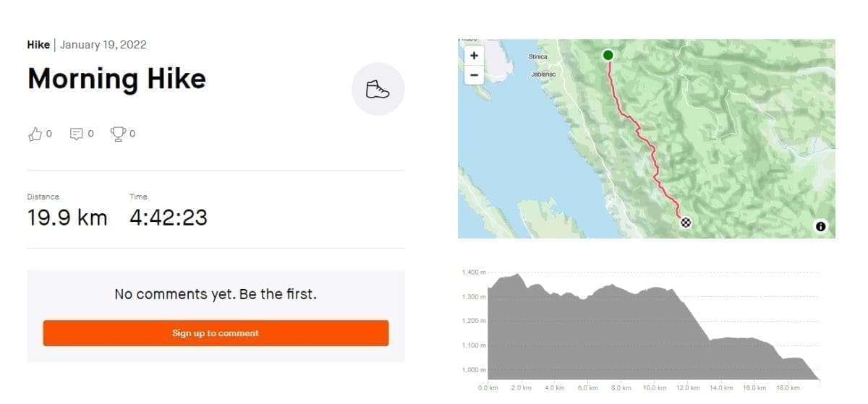Zoom out on the map
Image resolution: width=868 pixels, height=404 pixels.
(x=474, y=74)
